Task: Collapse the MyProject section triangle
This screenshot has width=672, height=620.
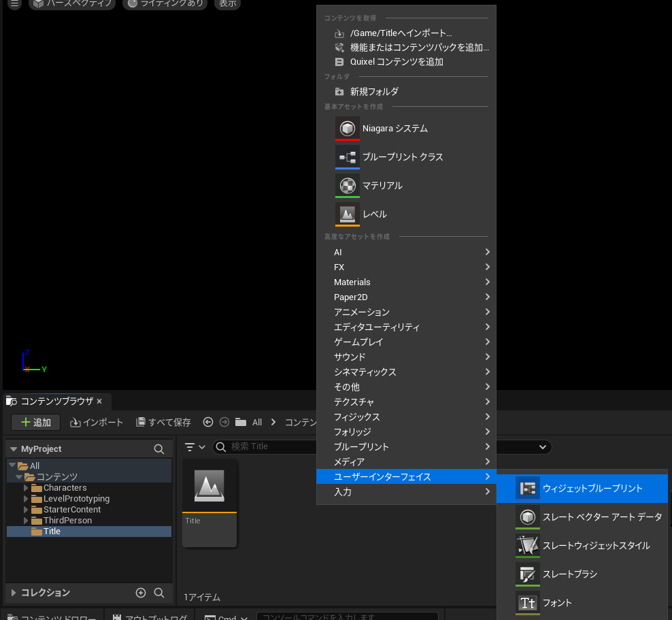Action: pyautogui.click(x=14, y=449)
